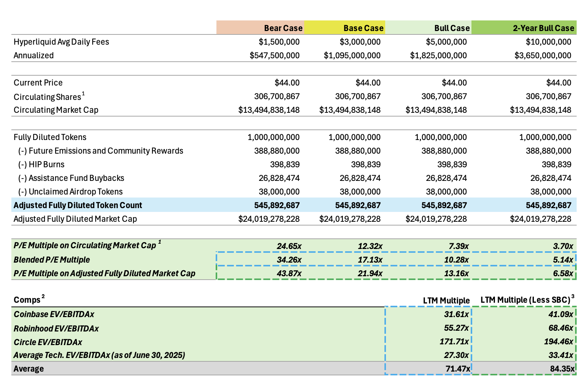Click the Hyperliquid Avg Daily Fees label

tap(61, 42)
